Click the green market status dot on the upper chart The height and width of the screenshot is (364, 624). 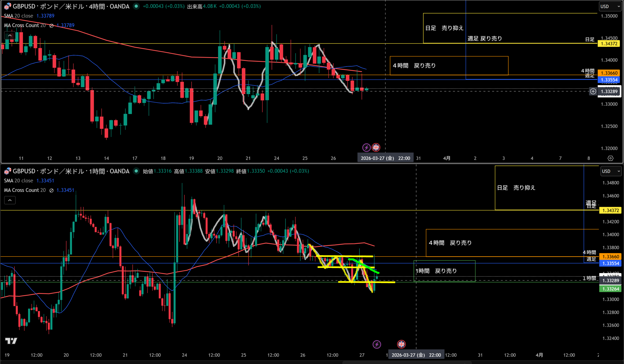[x=136, y=6]
